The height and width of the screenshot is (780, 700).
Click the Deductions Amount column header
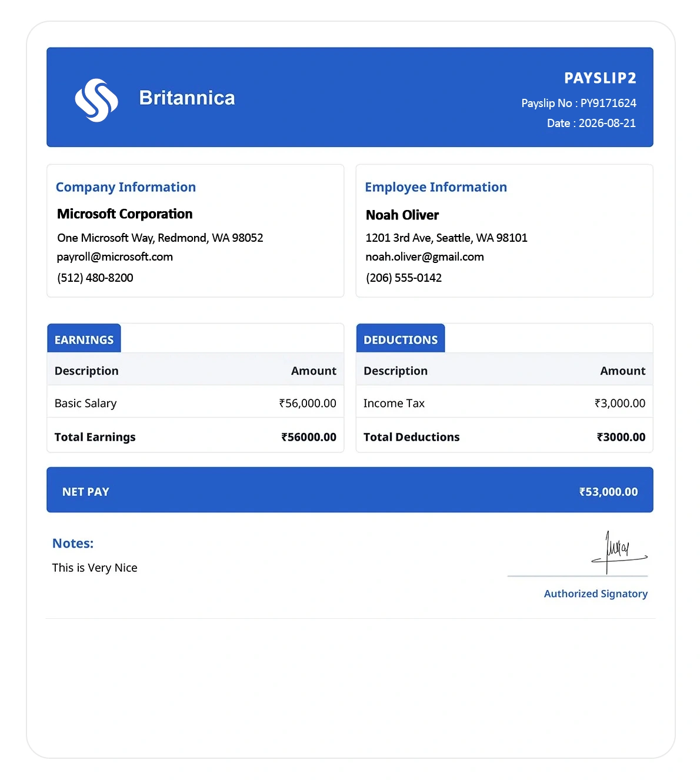click(x=622, y=371)
